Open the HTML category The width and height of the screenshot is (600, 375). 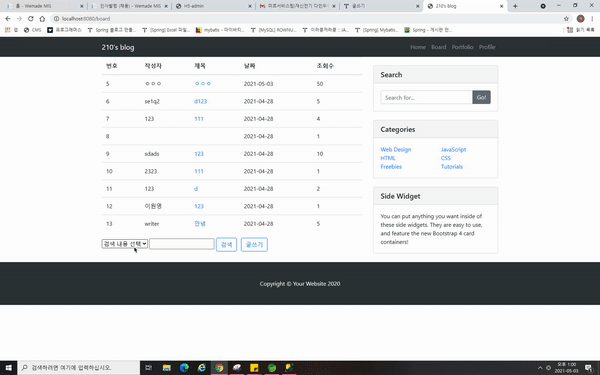click(x=388, y=158)
